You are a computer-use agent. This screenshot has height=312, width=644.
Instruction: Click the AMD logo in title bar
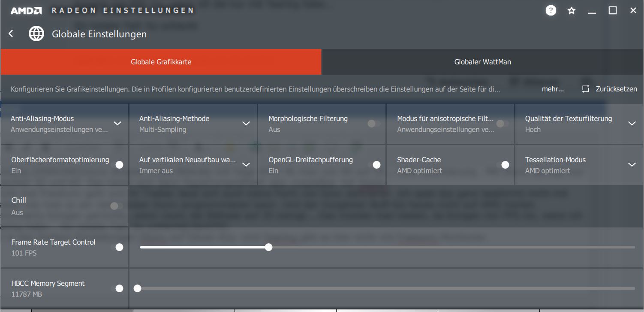click(x=26, y=11)
